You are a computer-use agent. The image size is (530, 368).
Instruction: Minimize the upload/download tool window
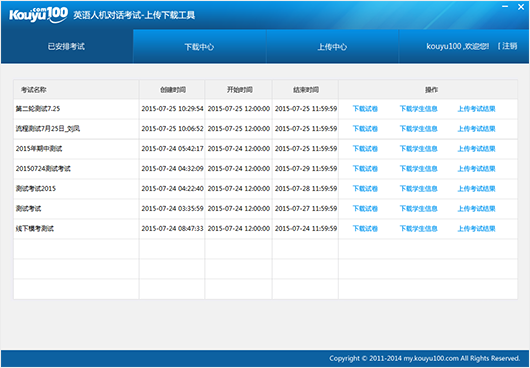505,6
